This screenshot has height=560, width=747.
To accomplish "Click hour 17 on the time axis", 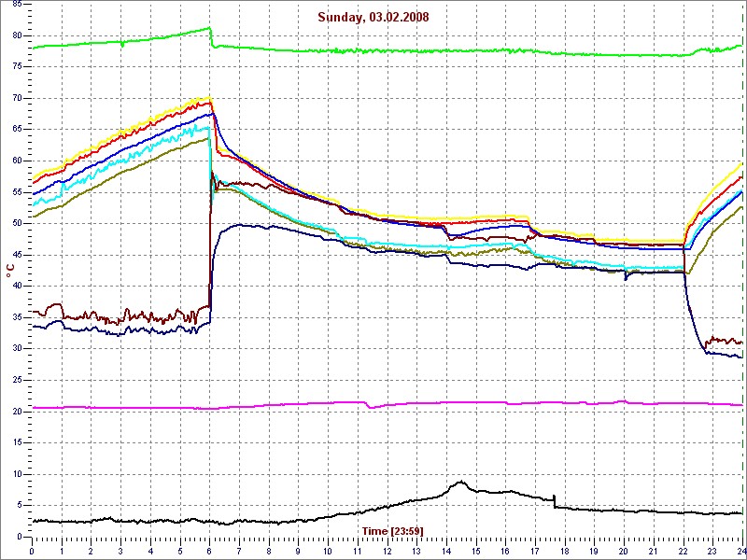I will (x=535, y=551).
